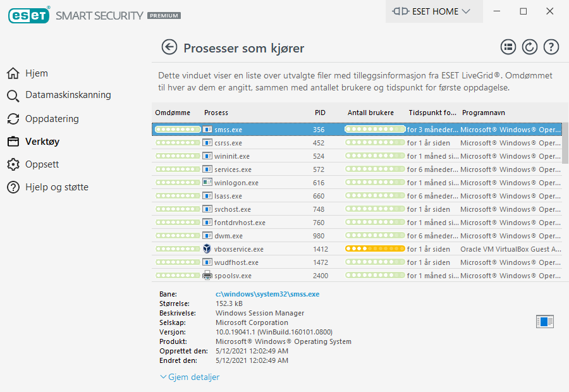569x392 pixels.
Task: Select the vboxservice.exe process name
Action: pos(239,249)
